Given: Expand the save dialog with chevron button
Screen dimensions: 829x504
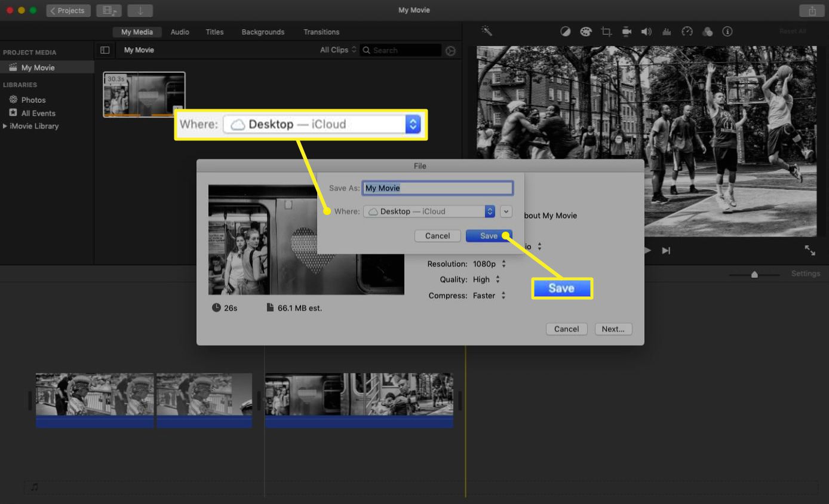Looking at the screenshot, I should click(x=506, y=211).
